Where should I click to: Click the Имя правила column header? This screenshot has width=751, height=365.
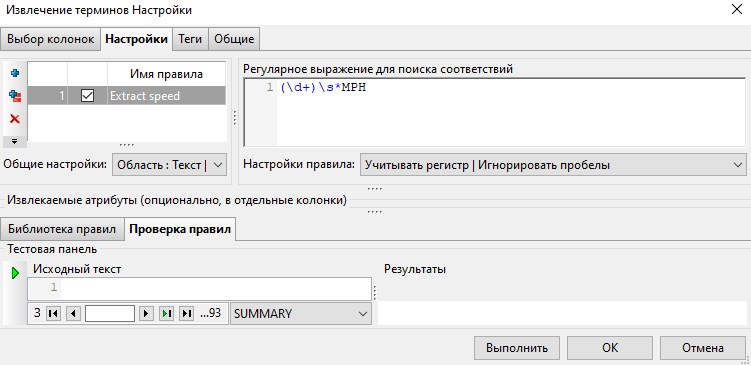[x=166, y=74]
